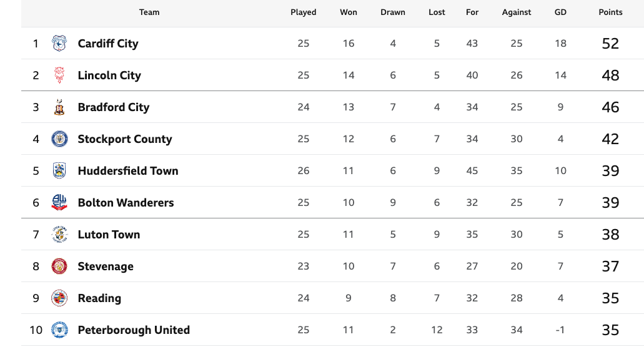Click Cardiff City's 52 points value
The width and height of the screenshot is (644, 352).
point(610,44)
